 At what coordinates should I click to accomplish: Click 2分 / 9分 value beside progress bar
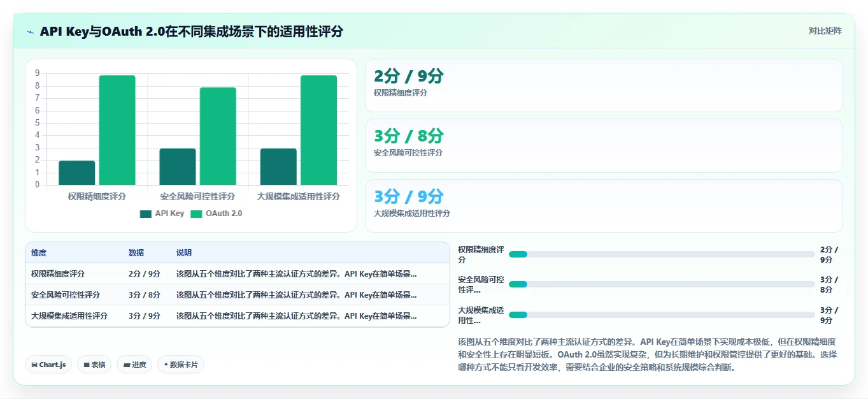829,254
